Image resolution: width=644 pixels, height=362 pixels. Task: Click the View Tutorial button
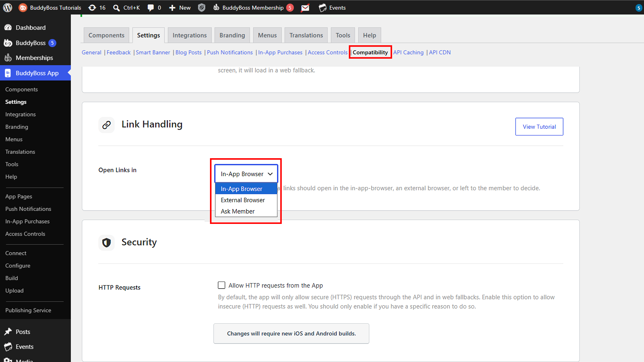pos(539,127)
